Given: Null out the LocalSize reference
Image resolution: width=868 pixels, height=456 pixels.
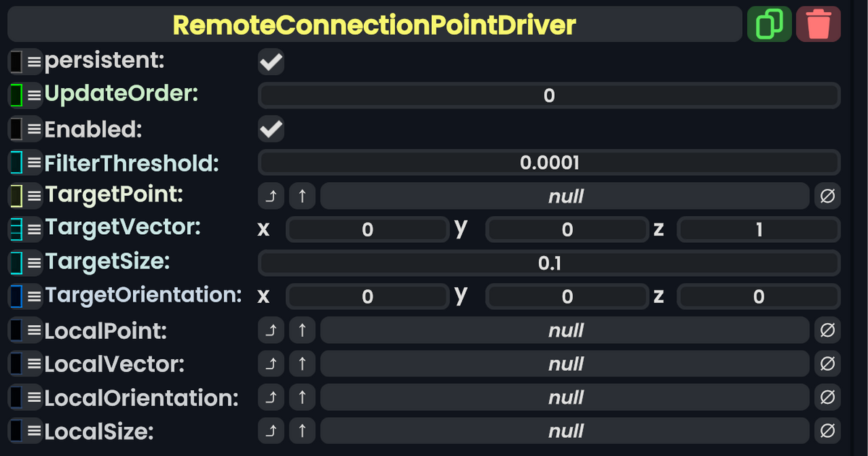Looking at the screenshot, I should [827, 431].
